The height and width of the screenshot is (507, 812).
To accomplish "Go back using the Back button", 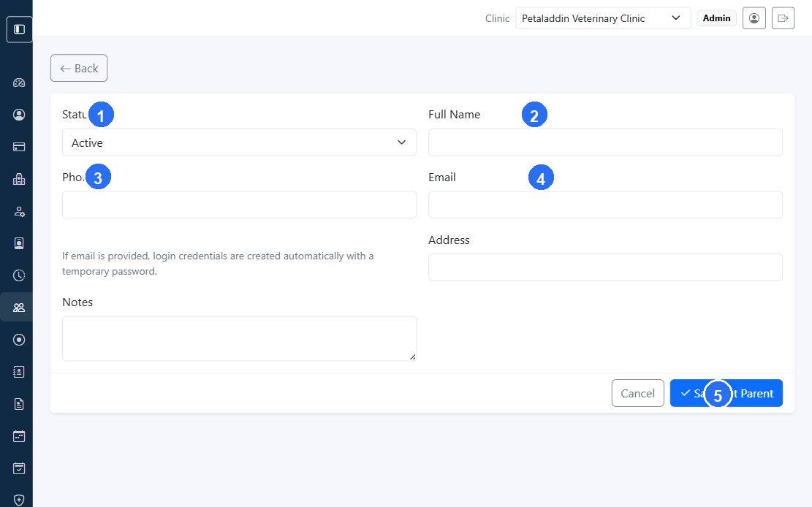I will point(79,68).
